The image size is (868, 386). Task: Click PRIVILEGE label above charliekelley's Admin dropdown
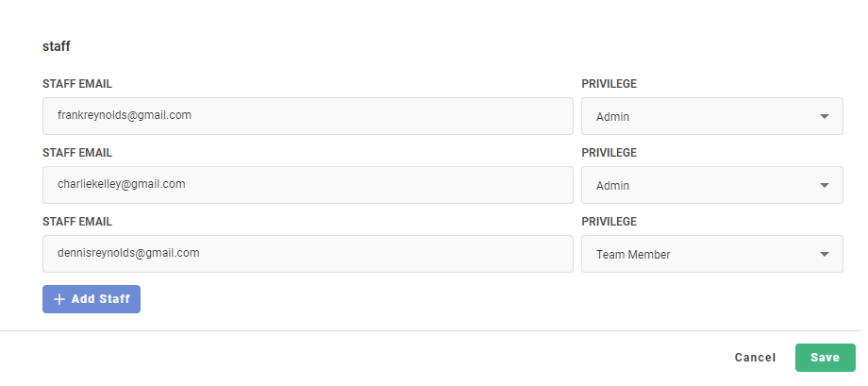click(x=609, y=153)
